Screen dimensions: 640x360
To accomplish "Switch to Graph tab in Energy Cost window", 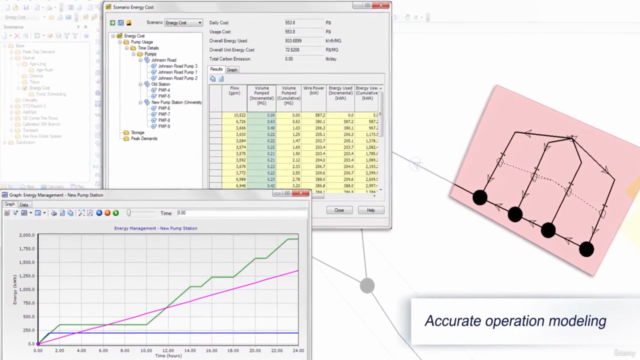I will click(232, 70).
